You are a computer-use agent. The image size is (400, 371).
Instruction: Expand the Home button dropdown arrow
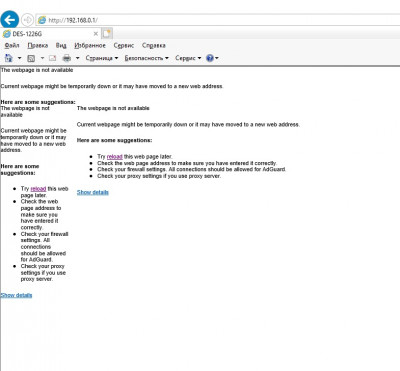tap(19, 58)
